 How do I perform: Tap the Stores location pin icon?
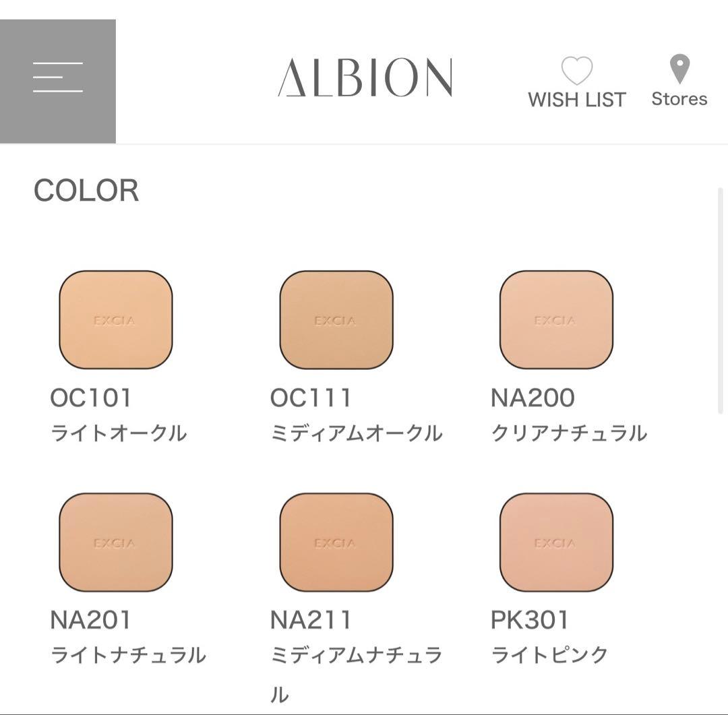point(679,69)
